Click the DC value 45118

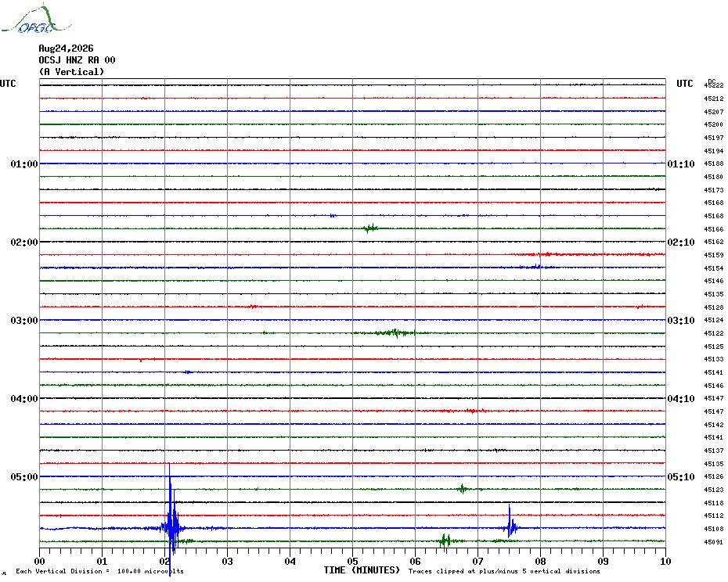coord(714,503)
